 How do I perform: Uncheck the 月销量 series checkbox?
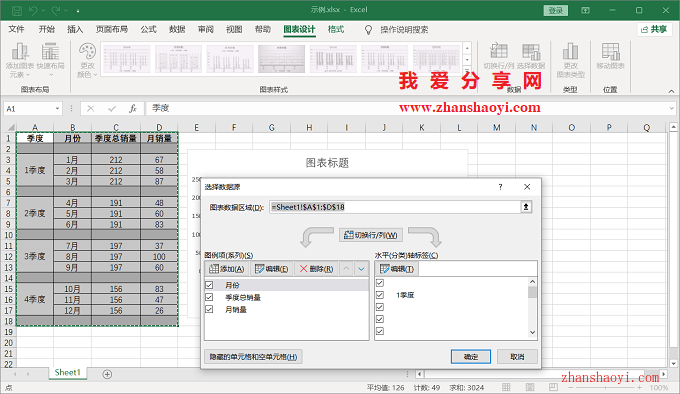tap(209, 309)
